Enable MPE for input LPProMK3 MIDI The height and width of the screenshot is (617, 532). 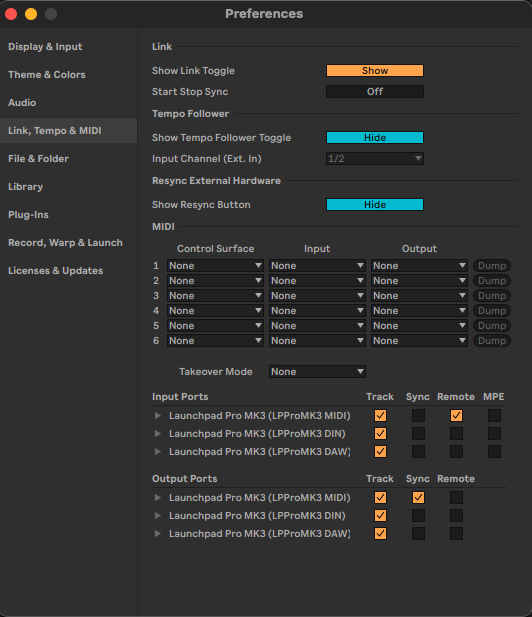click(x=494, y=416)
